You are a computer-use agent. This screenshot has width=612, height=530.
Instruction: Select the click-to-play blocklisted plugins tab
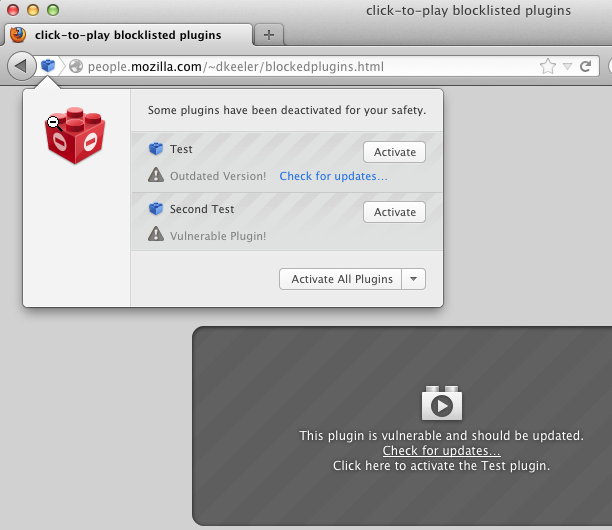(128, 35)
